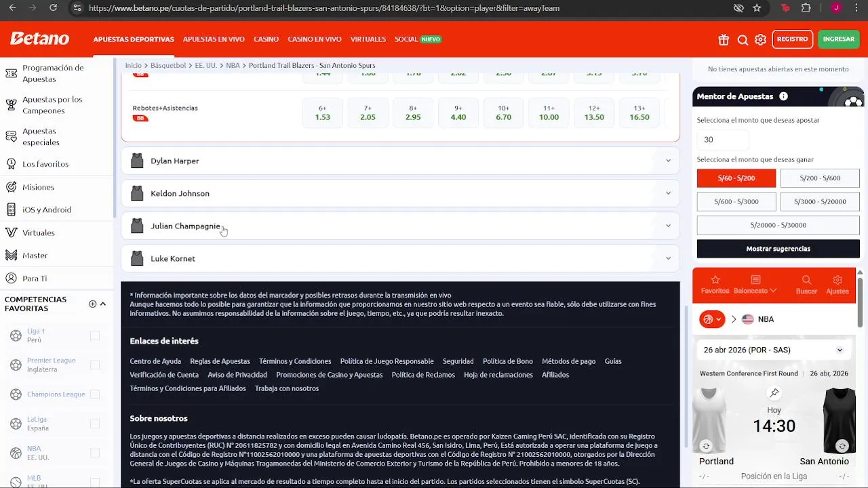The height and width of the screenshot is (488, 868).
Task: Open the gift promotions icon in header
Action: (x=724, y=39)
